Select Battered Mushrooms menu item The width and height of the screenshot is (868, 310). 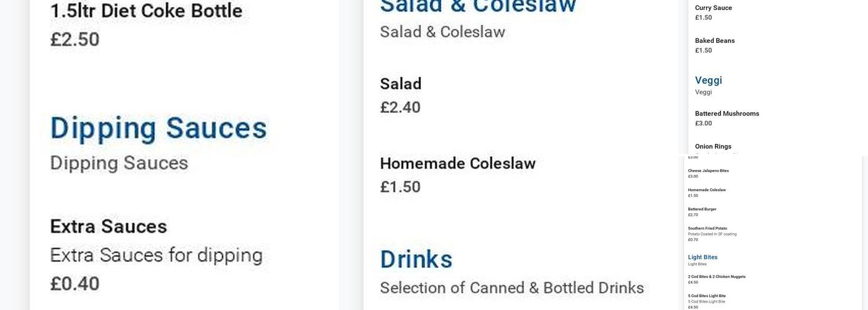point(727,113)
